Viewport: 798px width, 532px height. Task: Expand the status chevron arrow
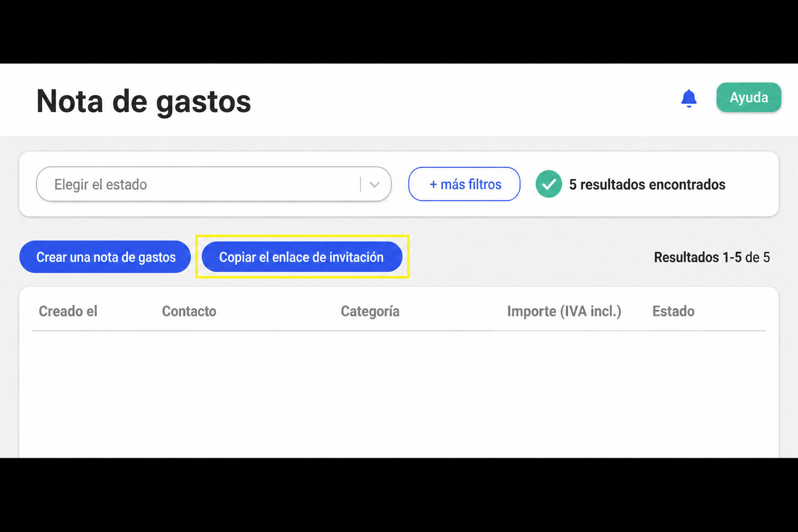coord(375,184)
